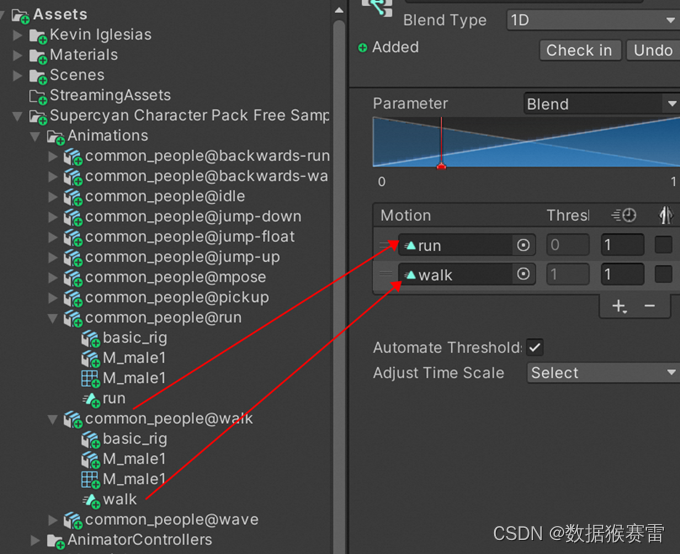Select the run animation clip icon
Screen dimensions: 680x554
92,399
